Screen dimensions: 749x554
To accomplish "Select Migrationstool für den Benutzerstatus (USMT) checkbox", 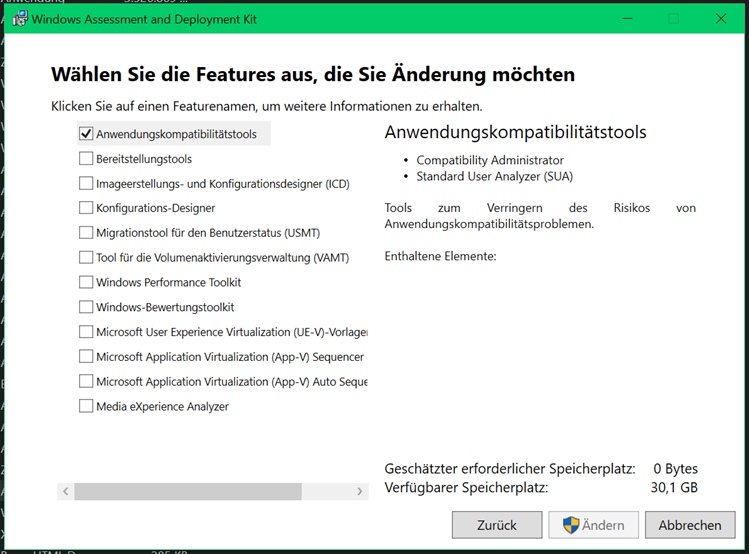I will tap(86, 233).
